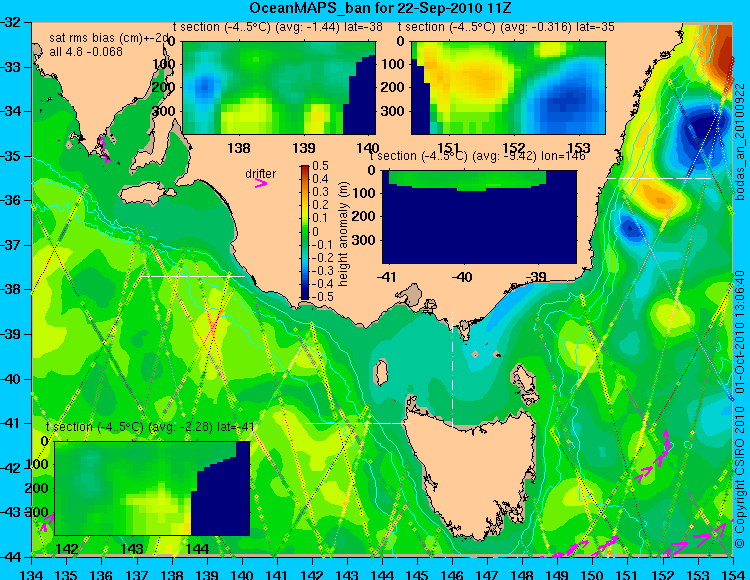Click the "0.3" tick on the color bar
This screenshot has width=750, height=580.
click(x=320, y=192)
